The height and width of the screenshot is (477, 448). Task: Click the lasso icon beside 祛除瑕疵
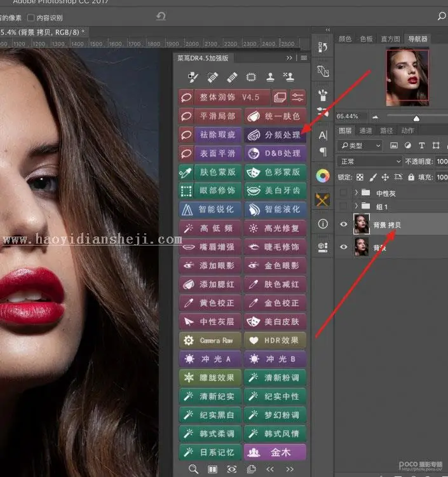point(186,135)
